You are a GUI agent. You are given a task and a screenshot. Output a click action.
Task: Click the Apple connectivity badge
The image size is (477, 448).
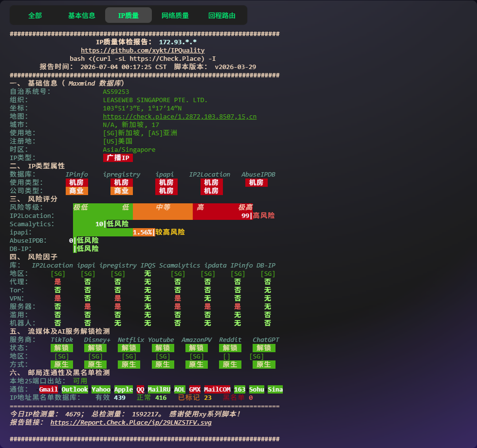point(124,389)
